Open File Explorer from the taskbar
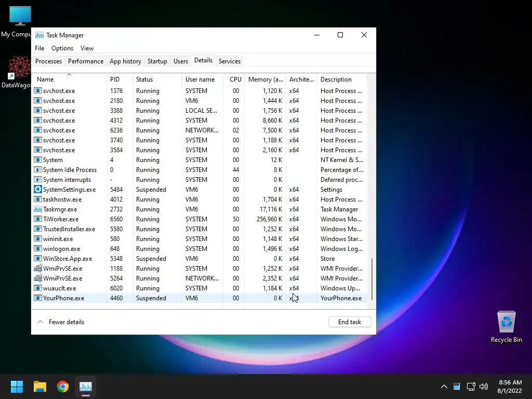The image size is (532, 399). click(x=39, y=387)
